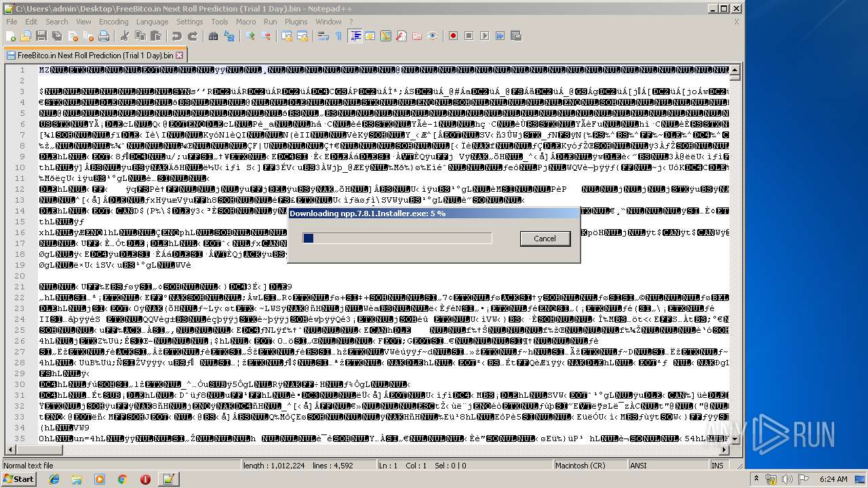Save the current recorded macro icon
868x488 pixels.
(x=516, y=36)
